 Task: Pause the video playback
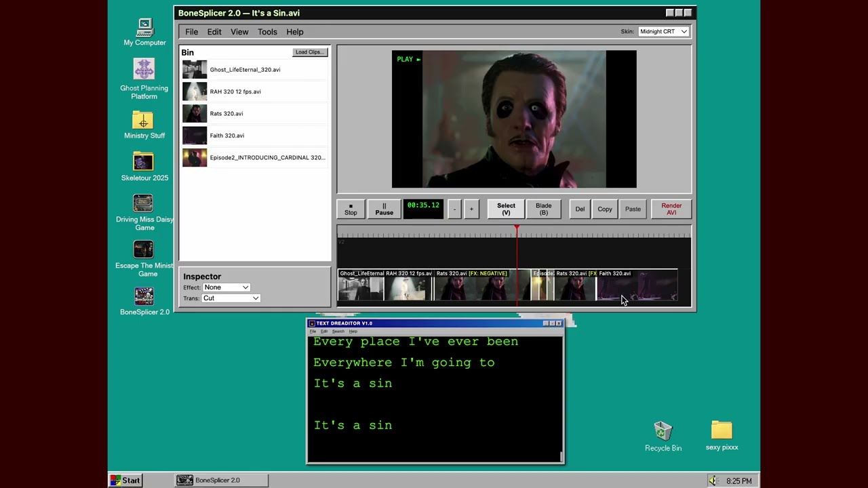click(x=384, y=209)
